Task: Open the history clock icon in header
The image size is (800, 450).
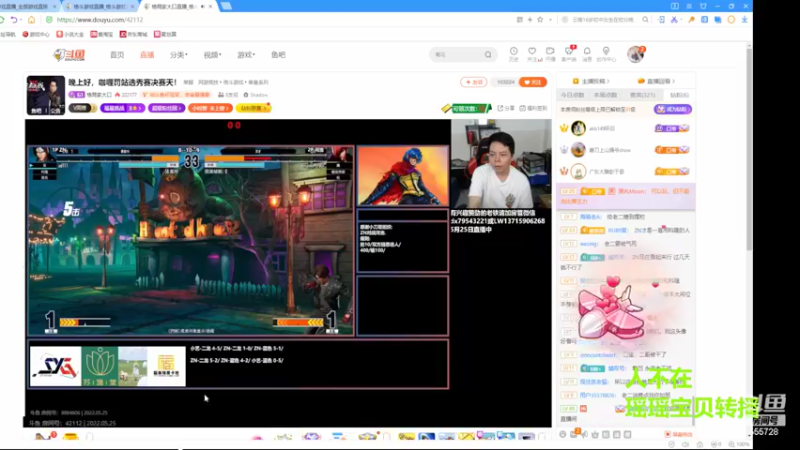Action: (514, 54)
